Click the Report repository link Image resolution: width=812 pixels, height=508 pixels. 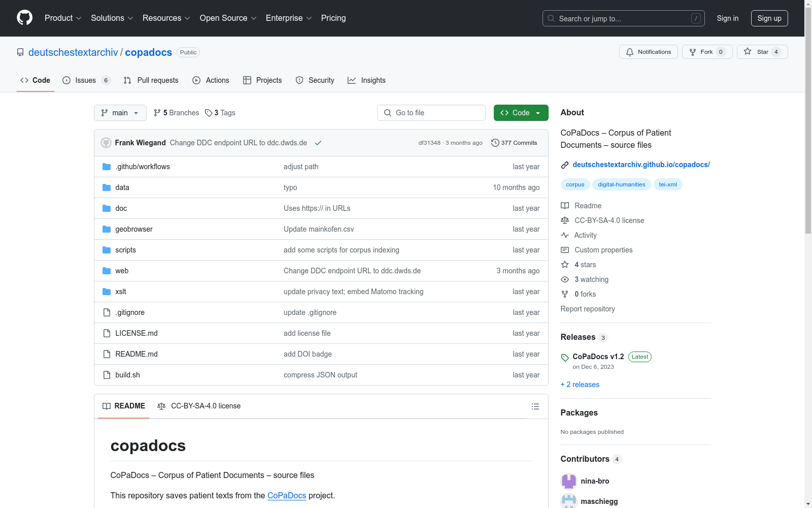pyautogui.click(x=588, y=309)
